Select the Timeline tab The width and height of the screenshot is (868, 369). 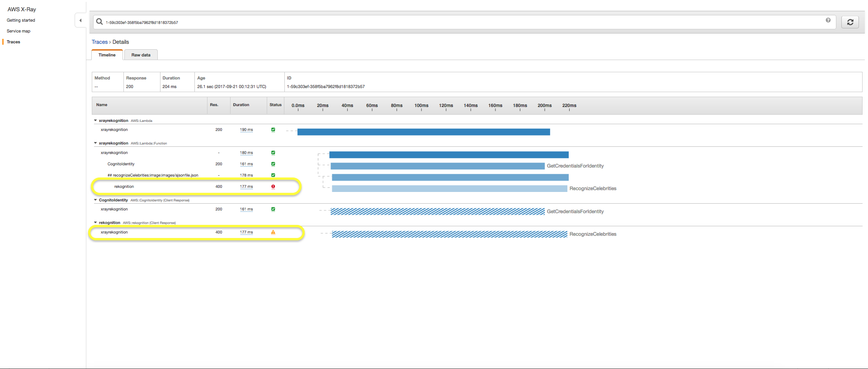tap(107, 55)
